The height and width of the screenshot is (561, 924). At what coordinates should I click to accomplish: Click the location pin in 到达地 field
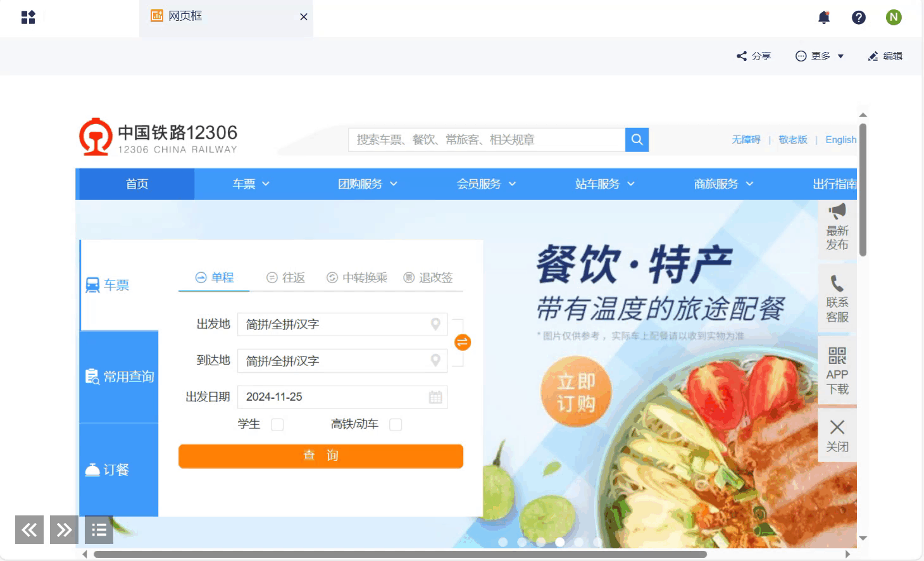click(x=435, y=360)
